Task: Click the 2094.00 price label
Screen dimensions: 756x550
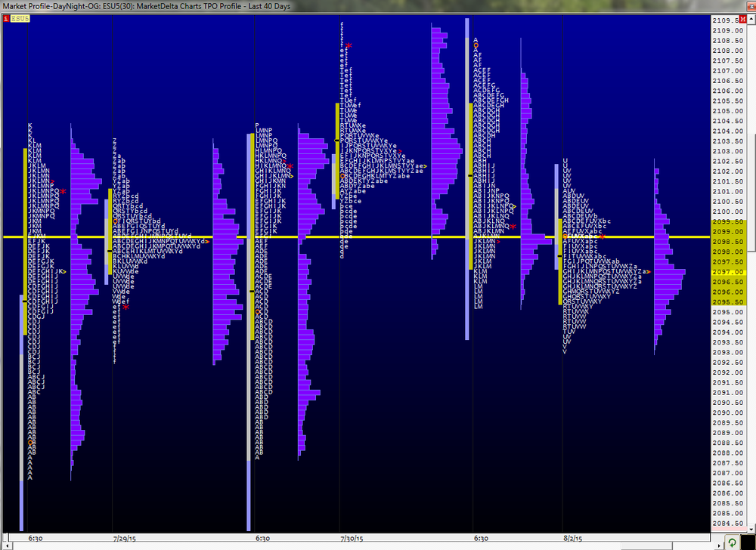Action: click(x=728, y=332)
